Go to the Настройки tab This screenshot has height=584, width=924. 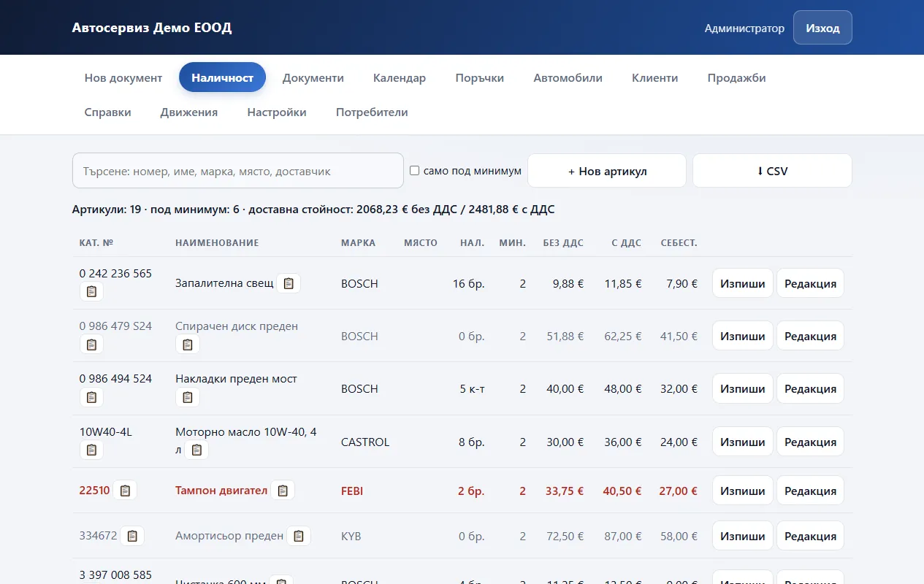pos(277,112)
